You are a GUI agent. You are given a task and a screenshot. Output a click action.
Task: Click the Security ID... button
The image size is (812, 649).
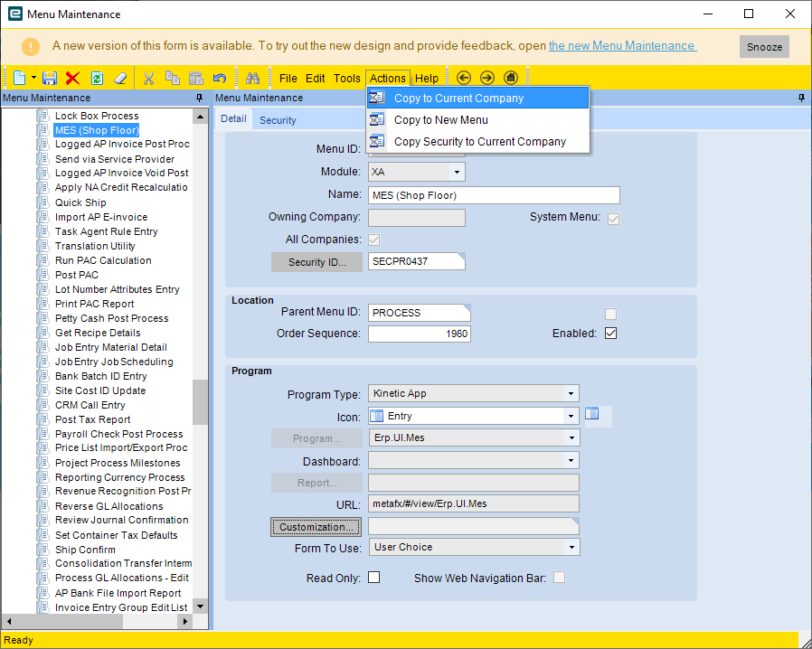tap(316, 262)
